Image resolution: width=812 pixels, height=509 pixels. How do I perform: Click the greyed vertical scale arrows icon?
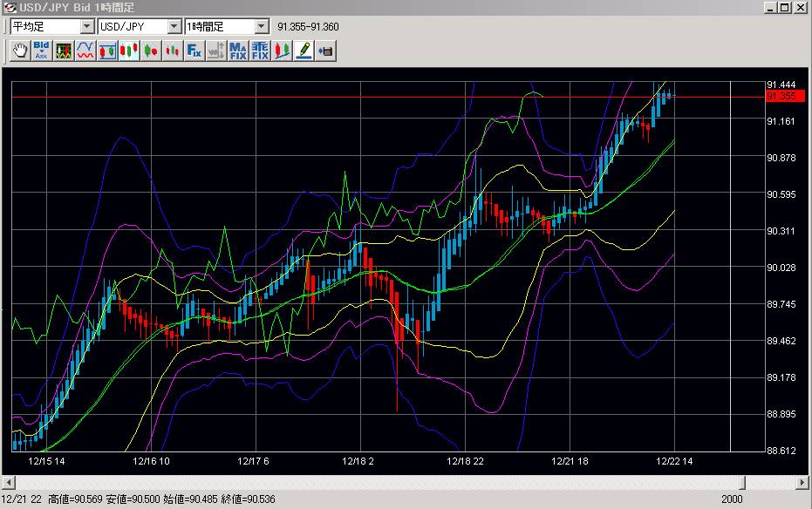(x=216, y=51)
